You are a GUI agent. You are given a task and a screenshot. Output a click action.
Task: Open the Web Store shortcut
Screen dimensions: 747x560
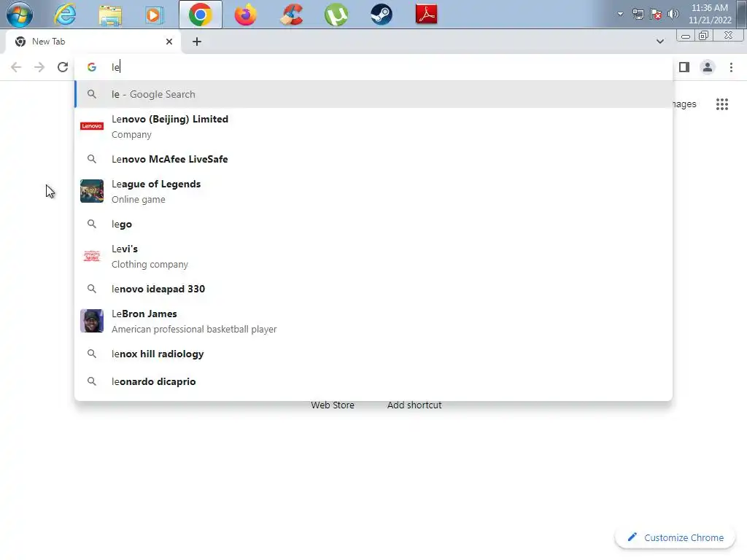click(x=333, y=405)
